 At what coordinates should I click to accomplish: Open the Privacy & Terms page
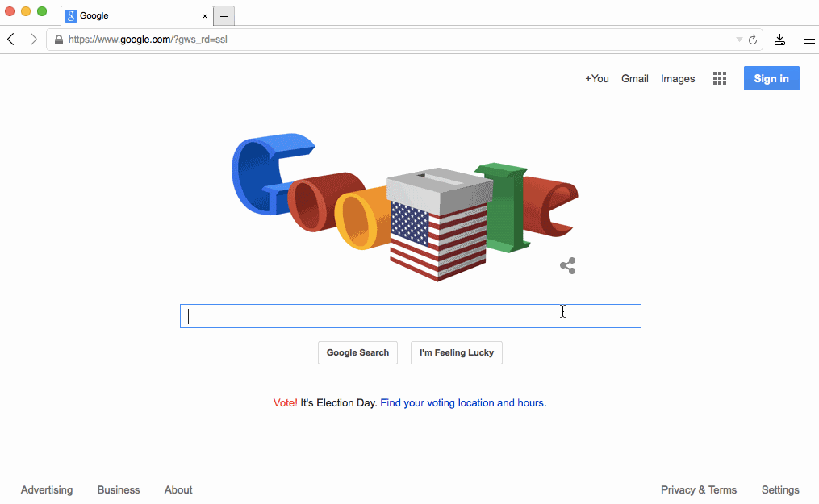(x=698, y=489)
